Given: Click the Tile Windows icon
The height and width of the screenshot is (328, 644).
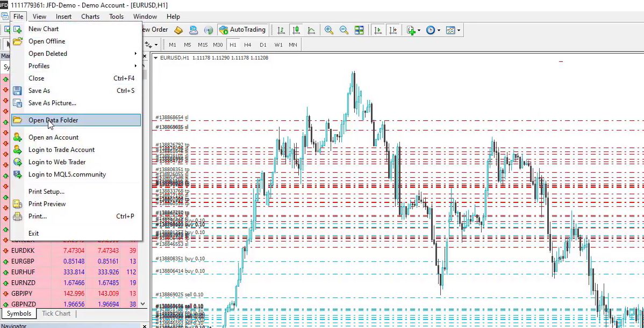Looking at the screenshot, I should pos(359,30).
